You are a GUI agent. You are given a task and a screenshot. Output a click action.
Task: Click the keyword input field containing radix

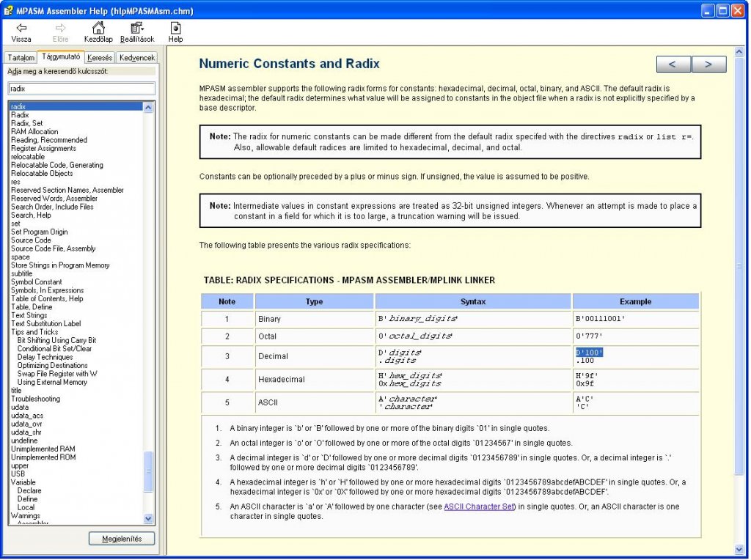[81, 89]
